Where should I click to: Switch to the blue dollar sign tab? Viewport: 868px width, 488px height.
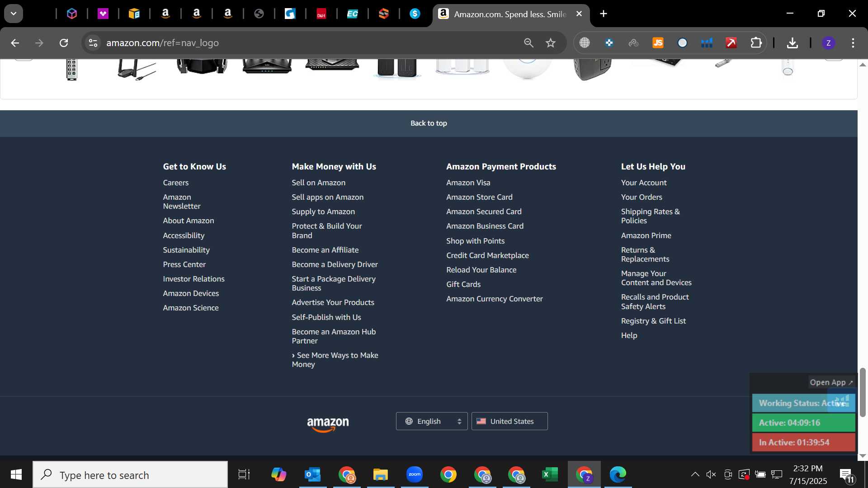(415, 14)
